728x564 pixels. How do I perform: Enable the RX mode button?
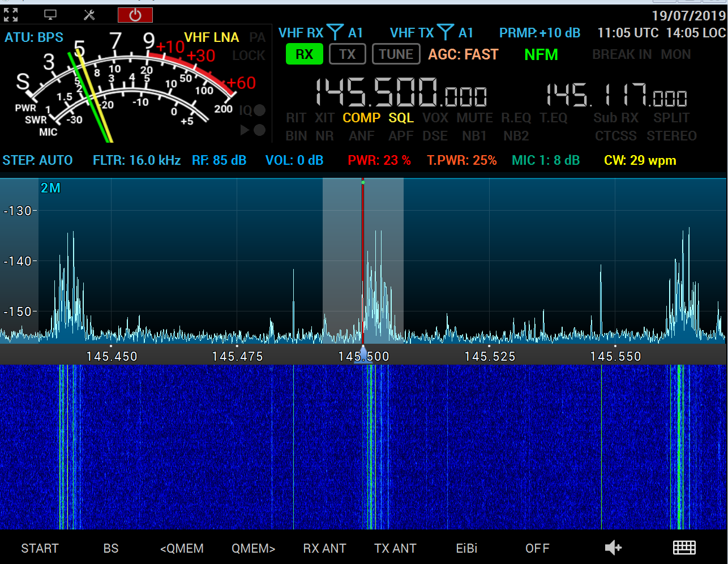[305, 54]
